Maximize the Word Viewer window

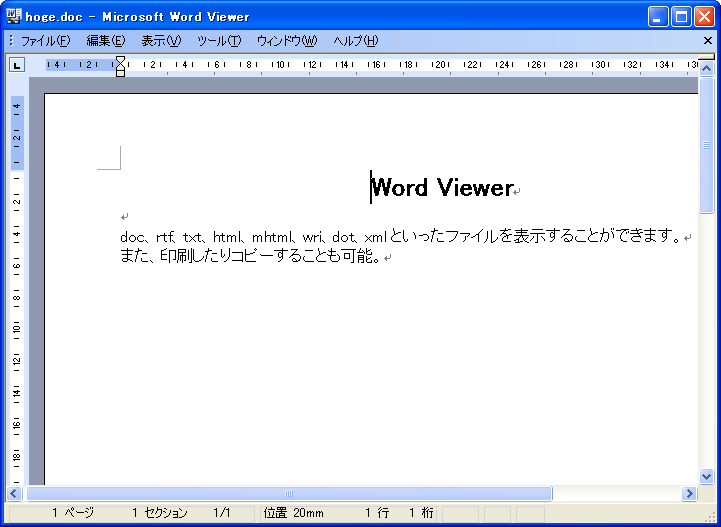click(681, 17)
